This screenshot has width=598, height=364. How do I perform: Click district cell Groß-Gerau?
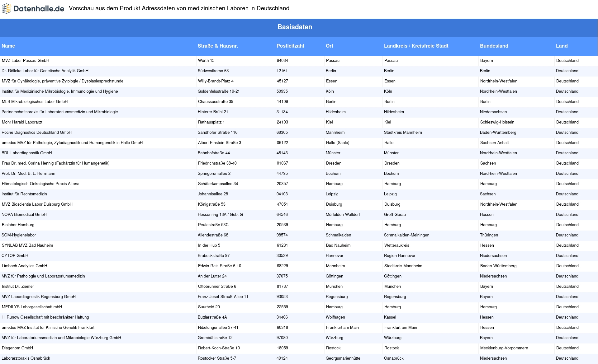click(x=395, y=215)
